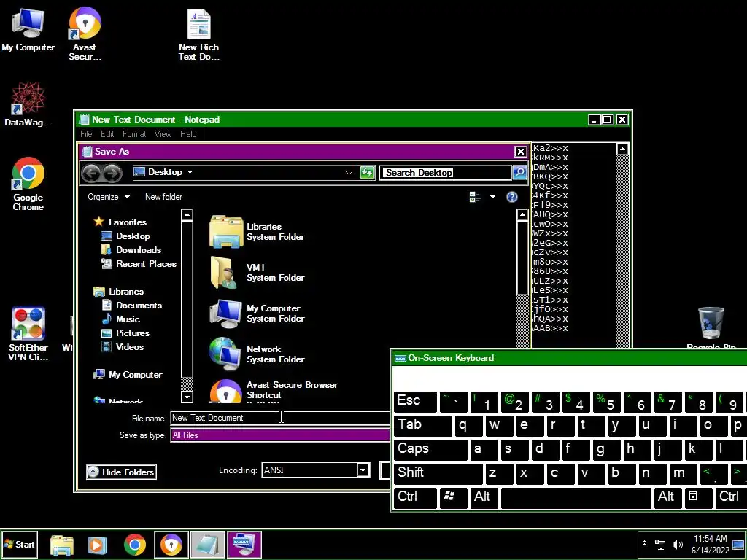
Task: Click the Back arrow in Save As dialog
Action: click(91, 173)
